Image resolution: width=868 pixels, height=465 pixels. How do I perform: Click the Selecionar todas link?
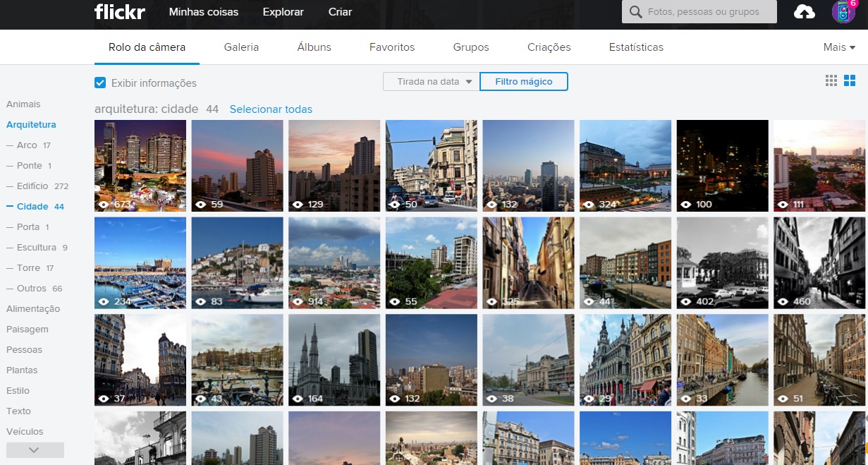[x=271, y=109]
